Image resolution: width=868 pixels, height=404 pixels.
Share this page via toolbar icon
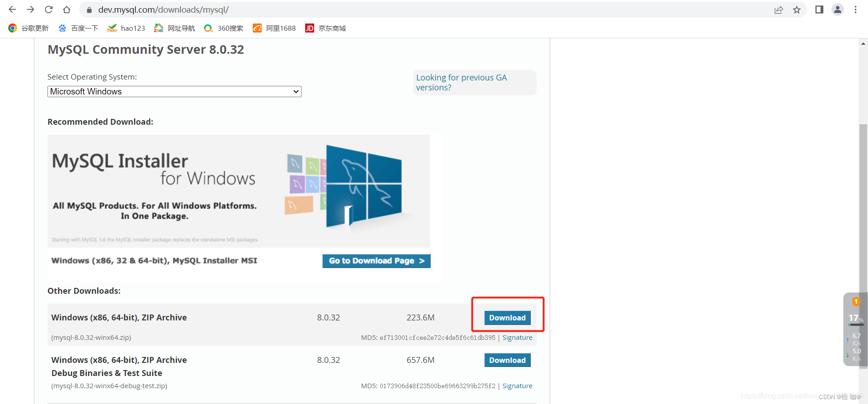(778, 10)
